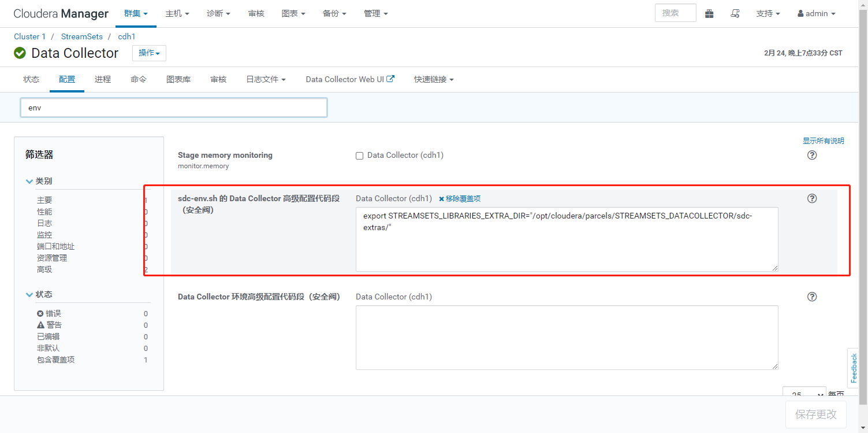Go to Cluster 1 breadcrumb
This screenshot has width=868, height=433.
[30, 36]
